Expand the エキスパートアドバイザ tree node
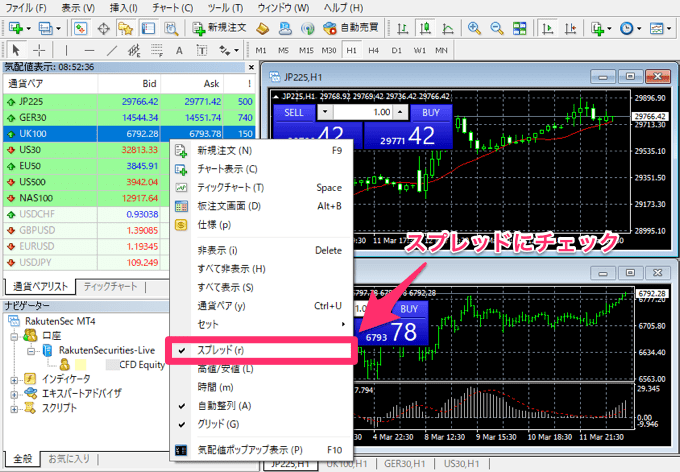Viewport: 680px width, 472px height. point(14,395)
